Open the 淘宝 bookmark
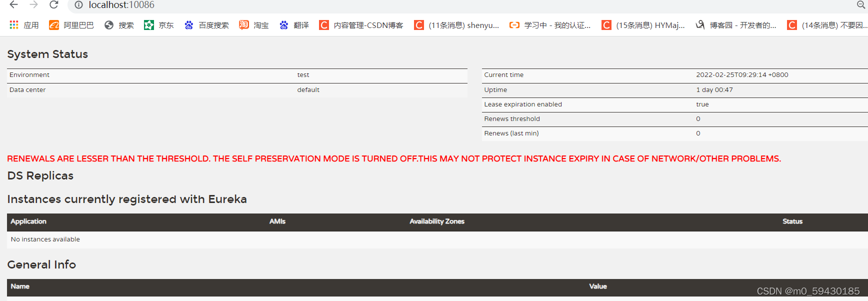This screenshot has width=868, height=301. [x=254, y=25]
